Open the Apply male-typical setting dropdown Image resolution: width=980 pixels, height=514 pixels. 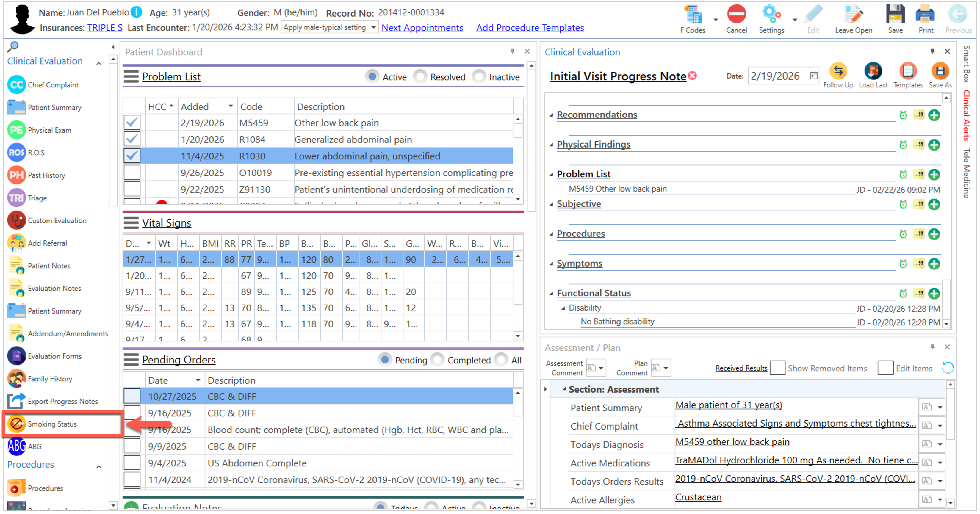(x=373, y=27)
